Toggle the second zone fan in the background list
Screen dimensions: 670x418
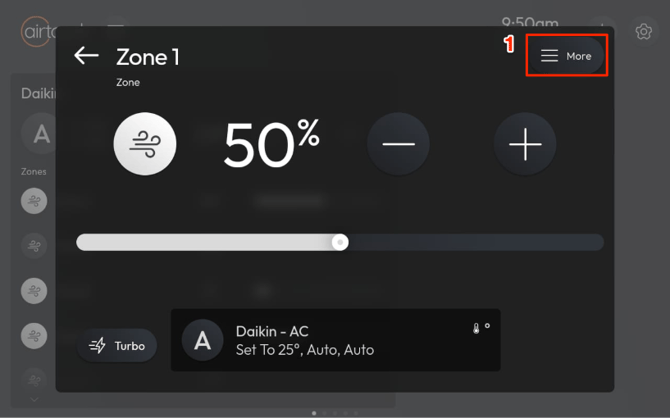coord(34,245)
